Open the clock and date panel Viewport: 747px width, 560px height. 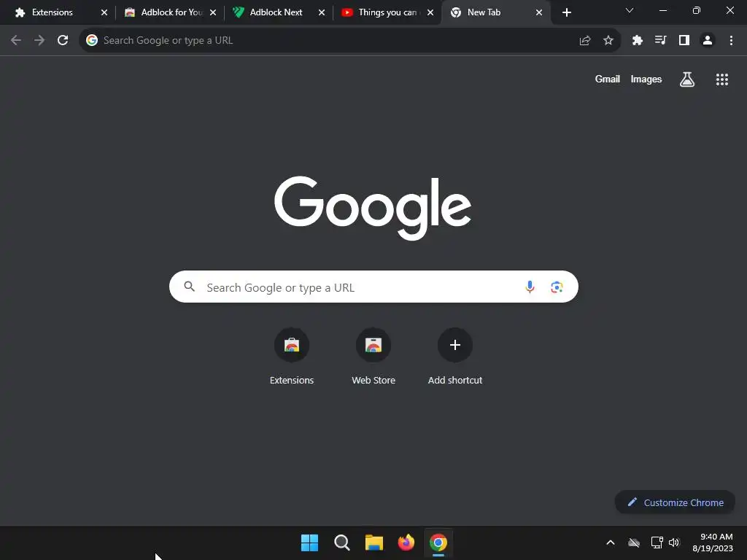tap(713, 542)
